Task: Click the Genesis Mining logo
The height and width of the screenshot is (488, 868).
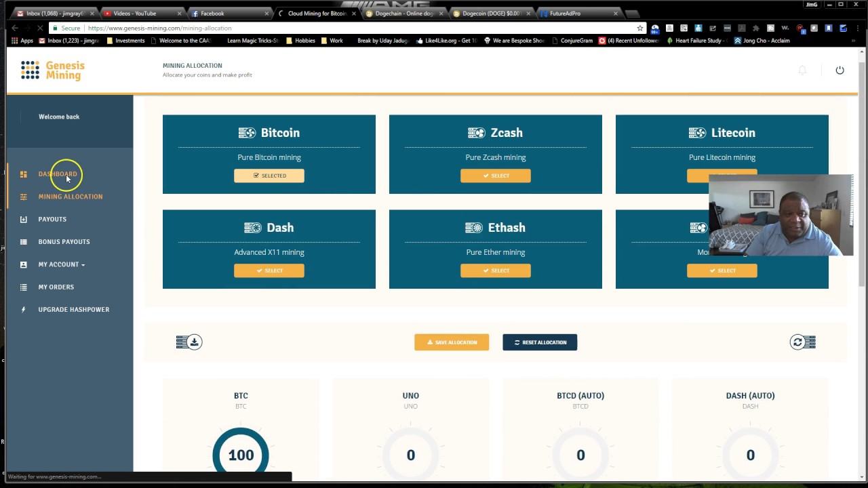Action: [x=52, y=70]
